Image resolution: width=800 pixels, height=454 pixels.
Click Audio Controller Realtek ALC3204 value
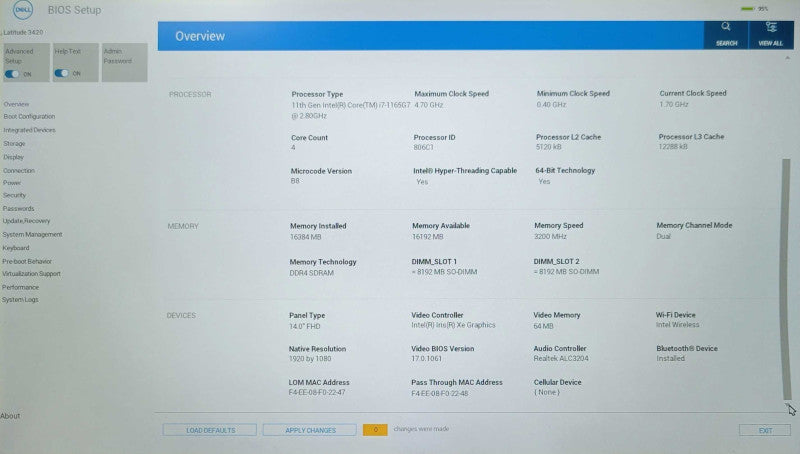tap(561, 358)
